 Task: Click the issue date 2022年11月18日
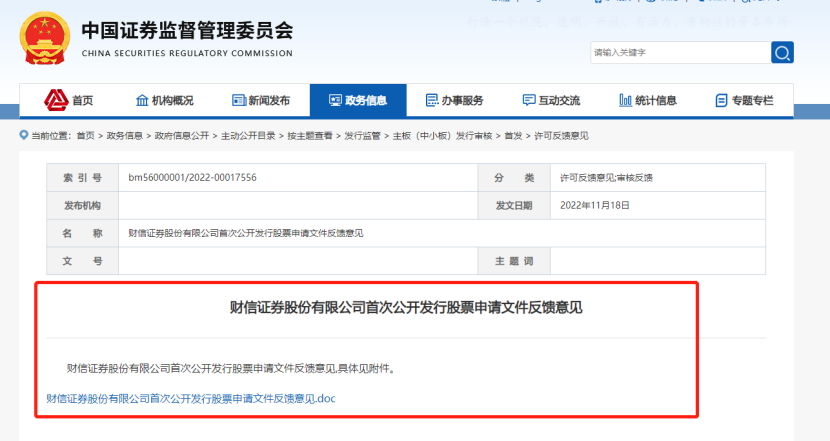[x=594, y=205]
